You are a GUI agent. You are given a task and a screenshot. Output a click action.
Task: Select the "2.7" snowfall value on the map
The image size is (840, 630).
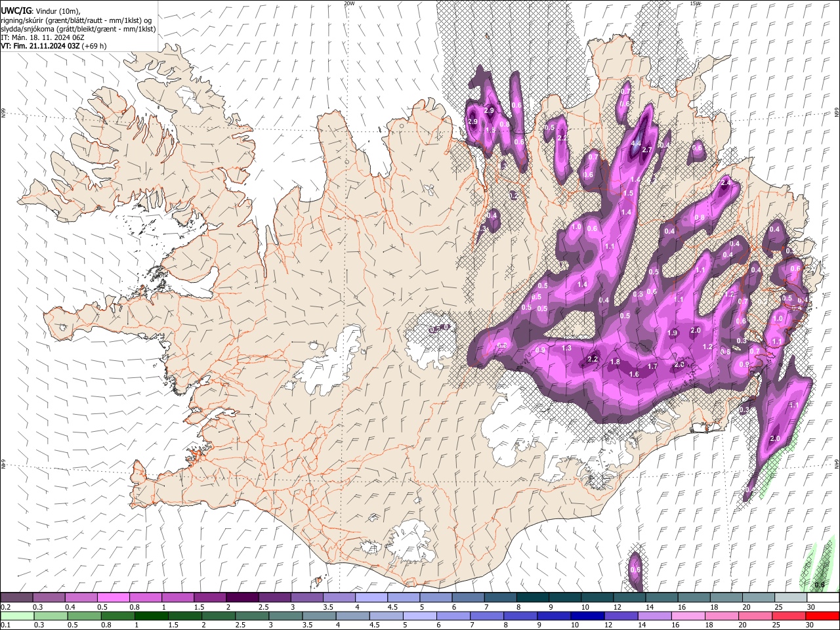point(646,150)
